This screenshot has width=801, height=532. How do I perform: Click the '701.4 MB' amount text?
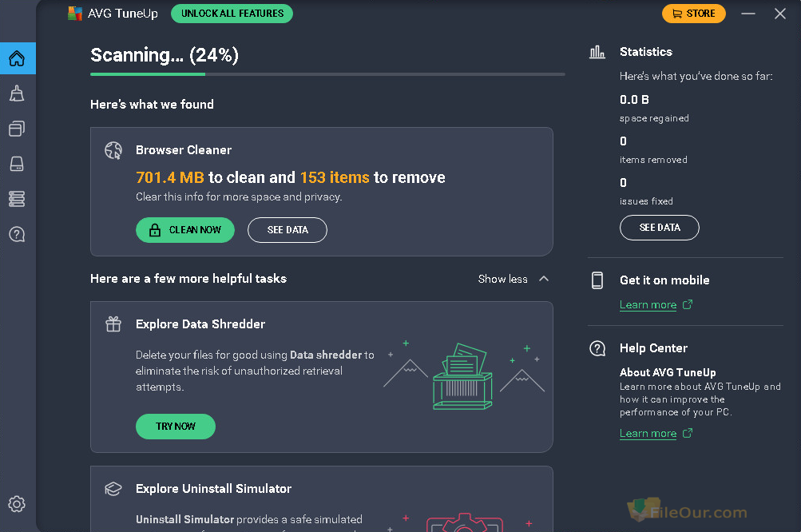tap(170, 177)
